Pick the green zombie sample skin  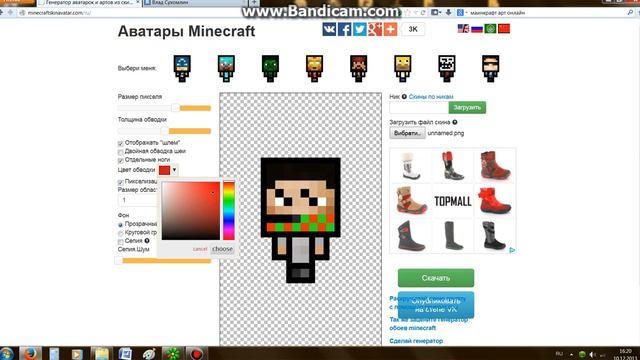point(270,69)
